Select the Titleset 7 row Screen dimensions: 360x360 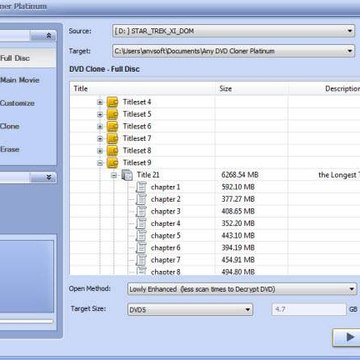point(215,138)
